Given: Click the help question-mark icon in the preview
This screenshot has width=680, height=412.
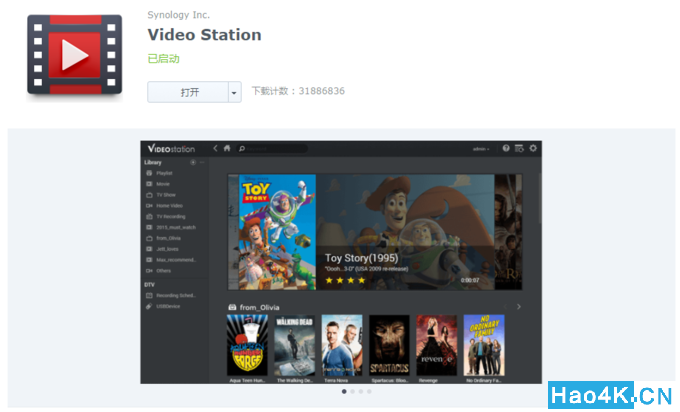Looking at the screenshot, I should point(506,148).
